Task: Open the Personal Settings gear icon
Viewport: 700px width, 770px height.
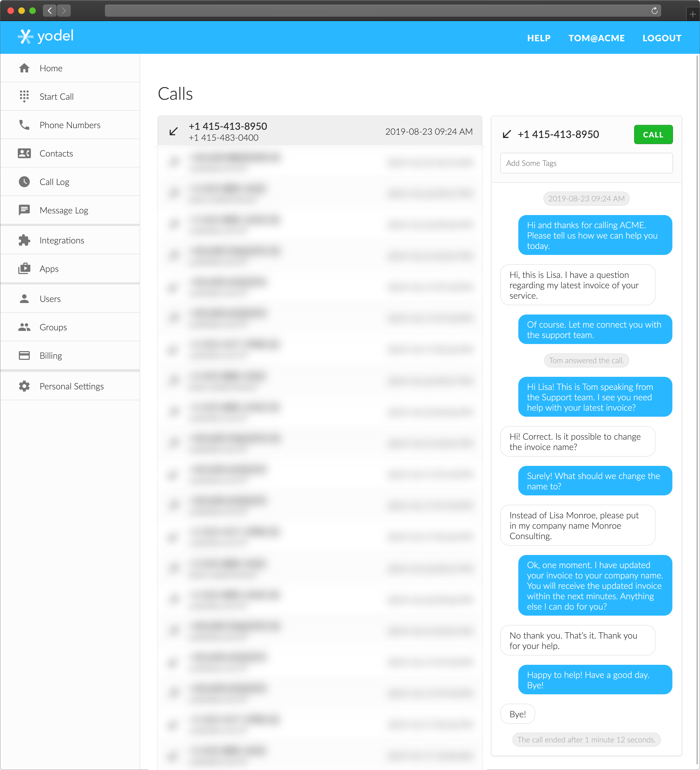Action: point(24,386)
